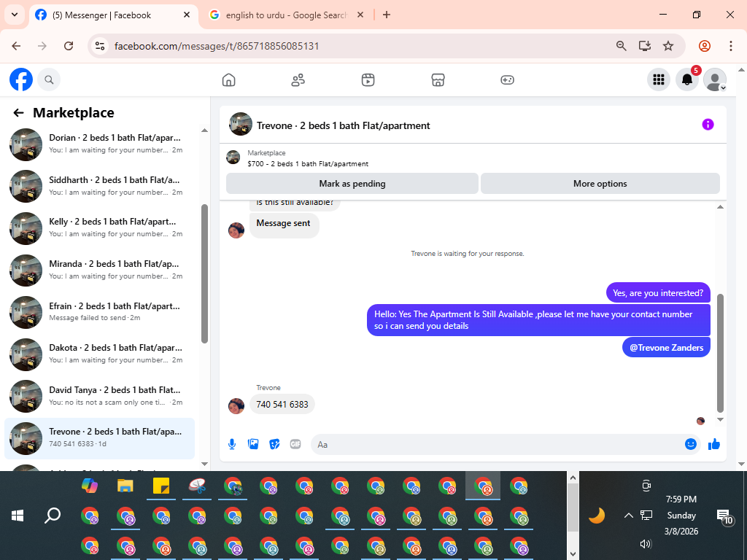Open Friends icon in top nav

point(298,79)
